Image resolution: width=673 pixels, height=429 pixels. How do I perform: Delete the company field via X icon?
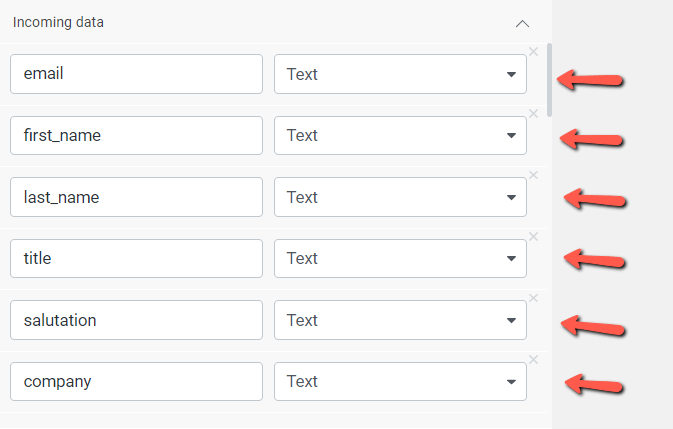[x=534, y=359]
